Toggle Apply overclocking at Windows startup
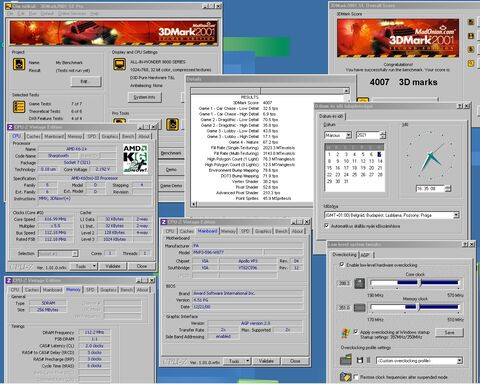480x384 pixels. pyautogui.click(x=356, y=332)
